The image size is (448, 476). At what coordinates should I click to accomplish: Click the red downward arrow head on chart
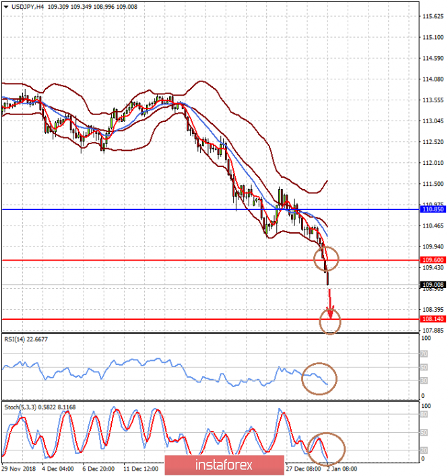[x=330, y=313]
